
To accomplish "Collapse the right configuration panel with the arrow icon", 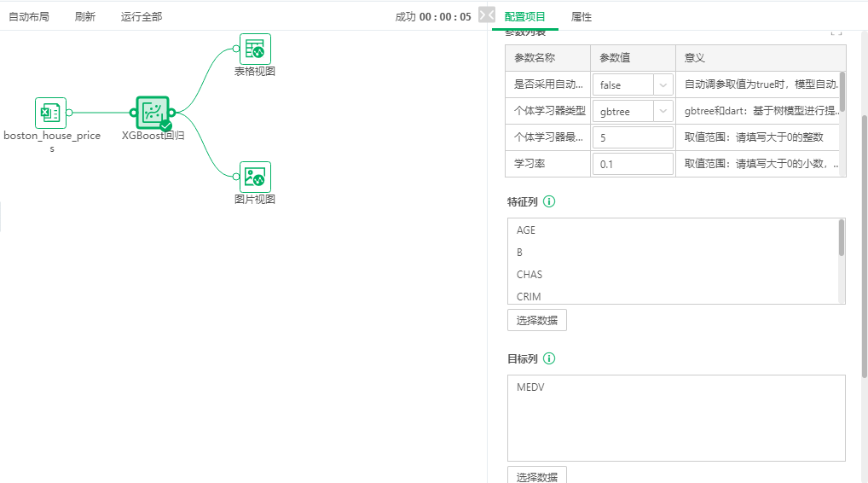I will click(487, 15).
